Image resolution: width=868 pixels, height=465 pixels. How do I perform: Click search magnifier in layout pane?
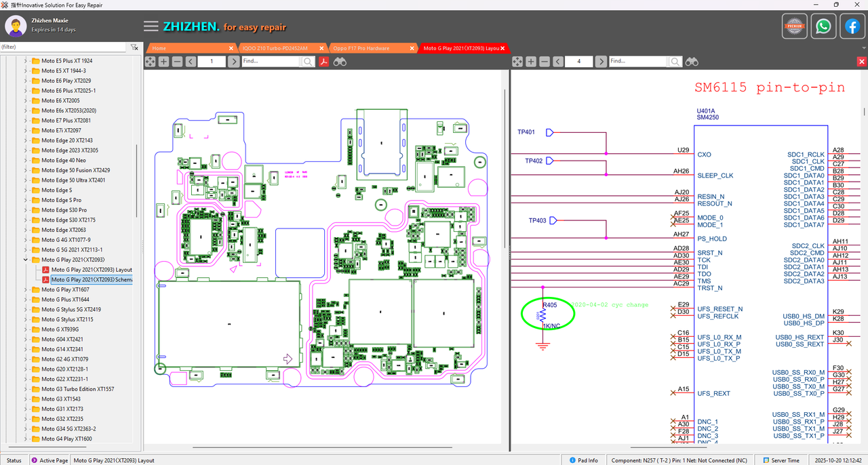[x=309, y=62]
